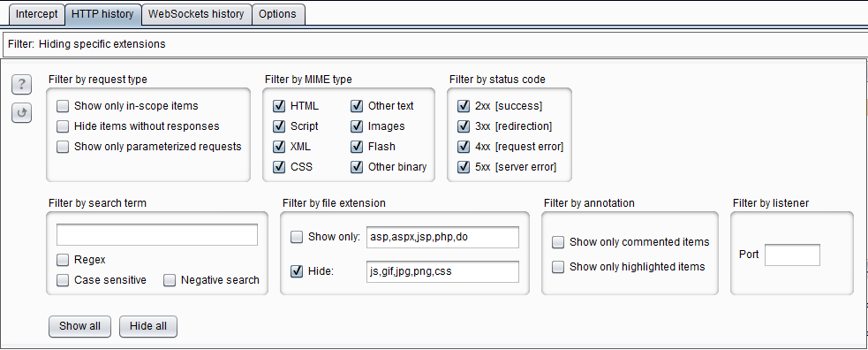The width and height of the screenshot is (868, 350).
Task: Check Show only highlighted items
Action: [x=559, y=267]
